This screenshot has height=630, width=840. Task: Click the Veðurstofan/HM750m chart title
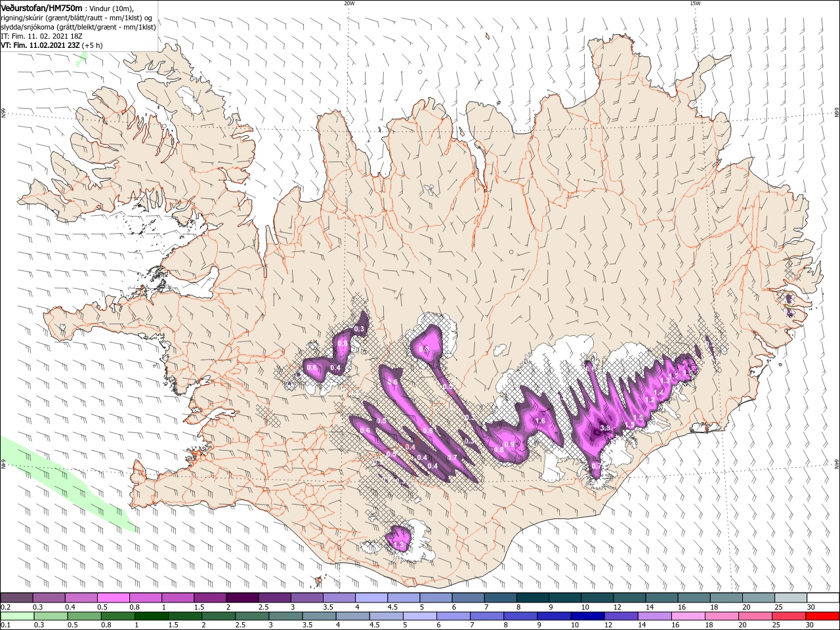coord(42,8)
